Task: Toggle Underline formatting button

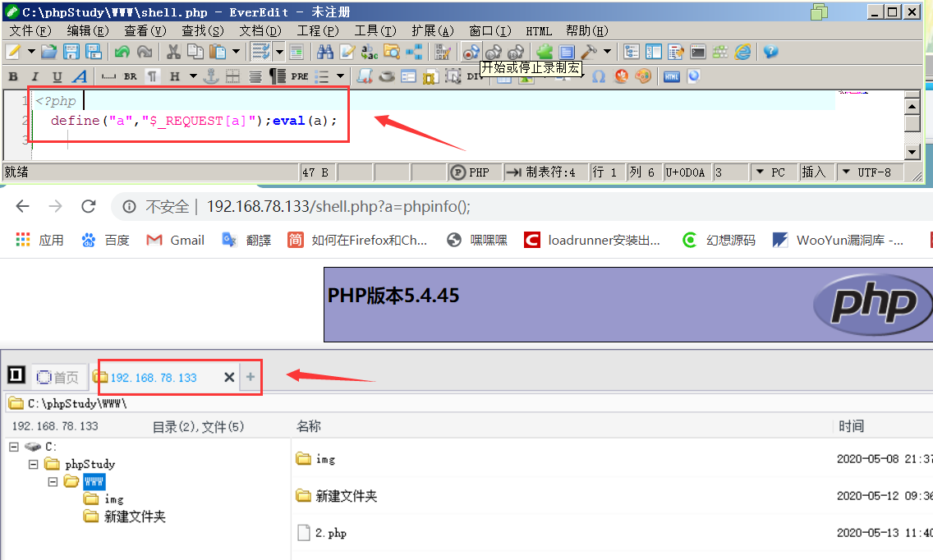Action: click(57, 76)
